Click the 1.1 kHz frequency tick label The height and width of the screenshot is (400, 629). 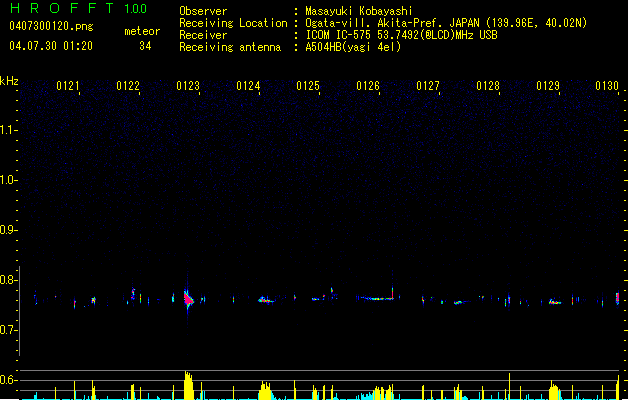(8, 130)
